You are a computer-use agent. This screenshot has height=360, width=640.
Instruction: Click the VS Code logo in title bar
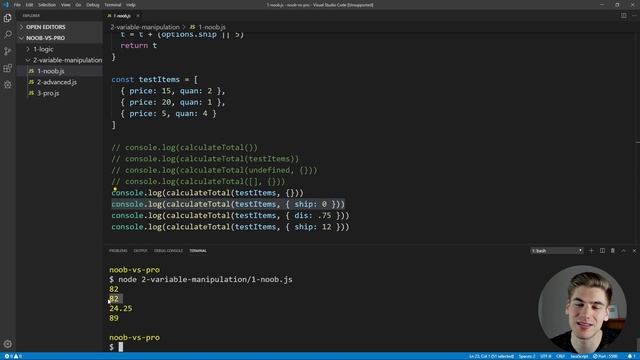6,5
